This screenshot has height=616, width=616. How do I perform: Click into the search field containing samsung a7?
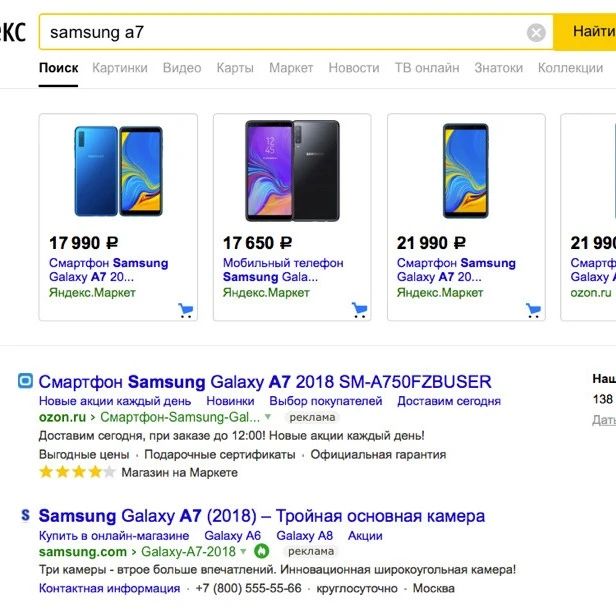click(280, 33)
